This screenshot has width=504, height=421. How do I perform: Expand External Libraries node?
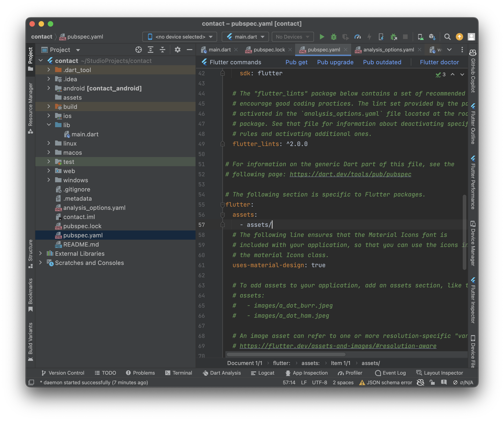tap(41, 253)
